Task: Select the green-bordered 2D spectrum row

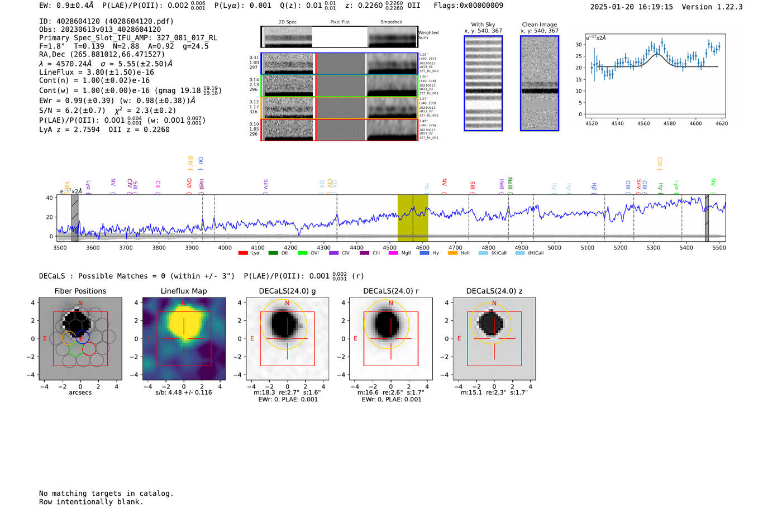Action: pyautogui.click(x=340, y=86)
